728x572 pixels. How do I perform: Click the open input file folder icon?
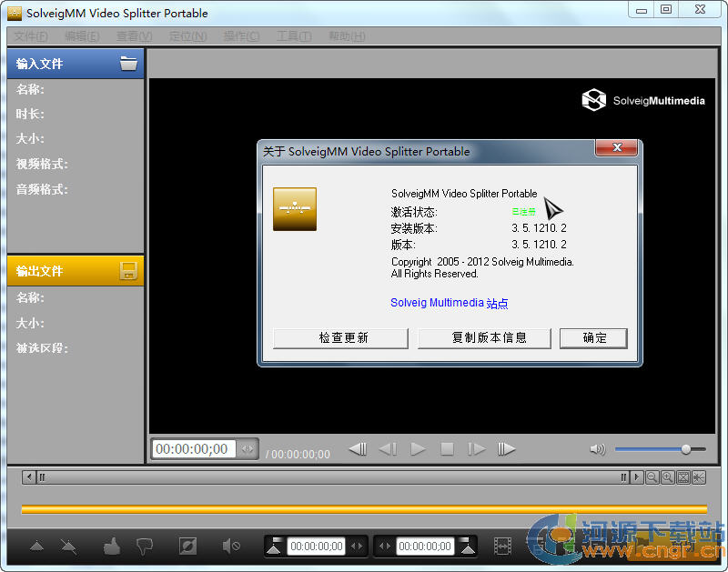coord(128,64)
